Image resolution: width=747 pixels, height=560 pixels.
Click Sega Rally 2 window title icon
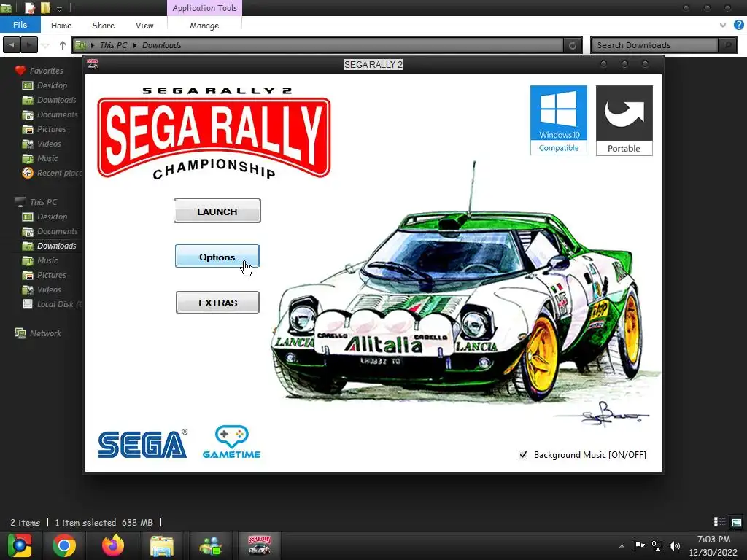point(93,64)
